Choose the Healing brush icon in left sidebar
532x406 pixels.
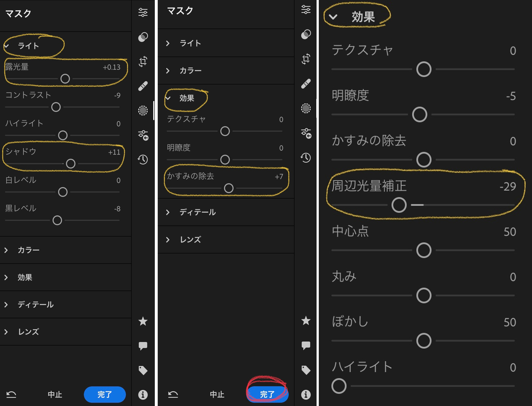[143, 86]
